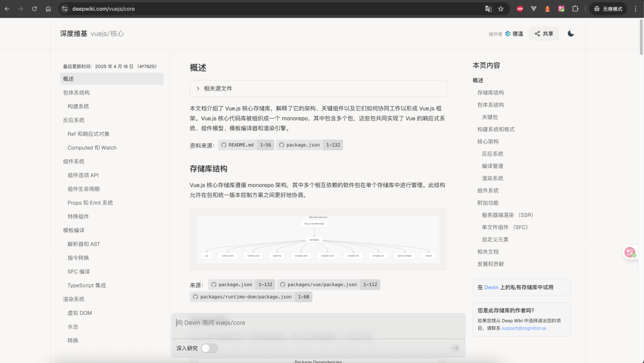Reload the page with refresh icon
The height and width of the screenshot is (363, 644).
(35, 8)
